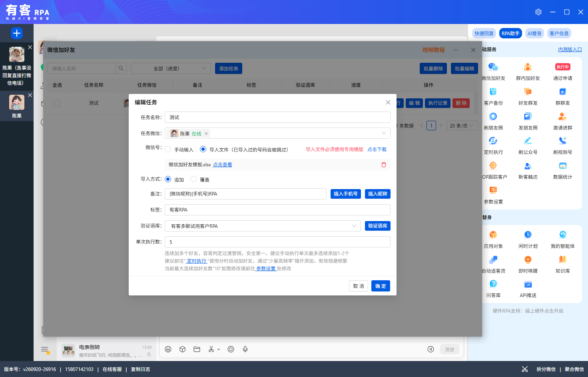Open the 我的智能体 icon
This screenshot has width=588, height=377.
point(562,235)
